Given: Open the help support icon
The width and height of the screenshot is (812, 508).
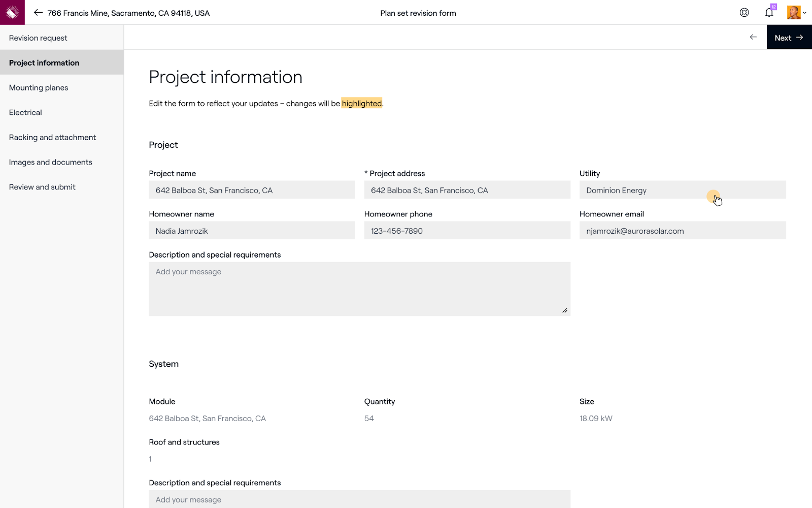Looking at the screenshot, I should (744, 13).
